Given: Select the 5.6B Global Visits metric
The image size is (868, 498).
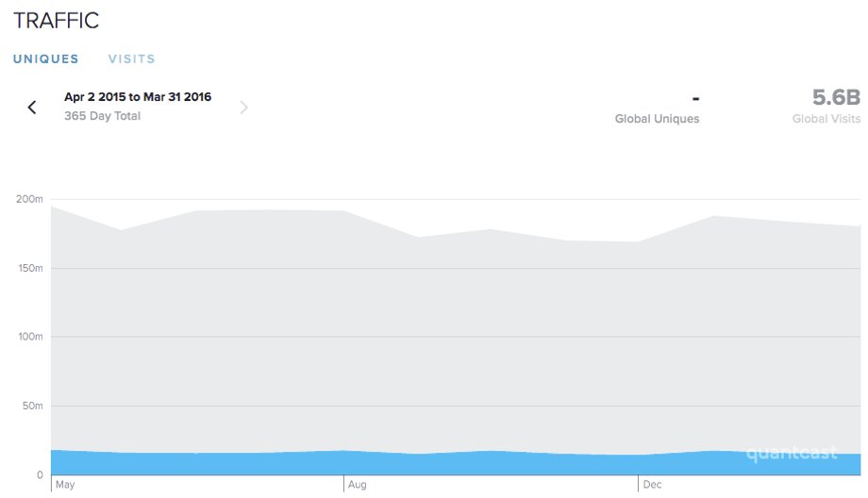Looking at the screenshot, I should [x=826, y=106].
